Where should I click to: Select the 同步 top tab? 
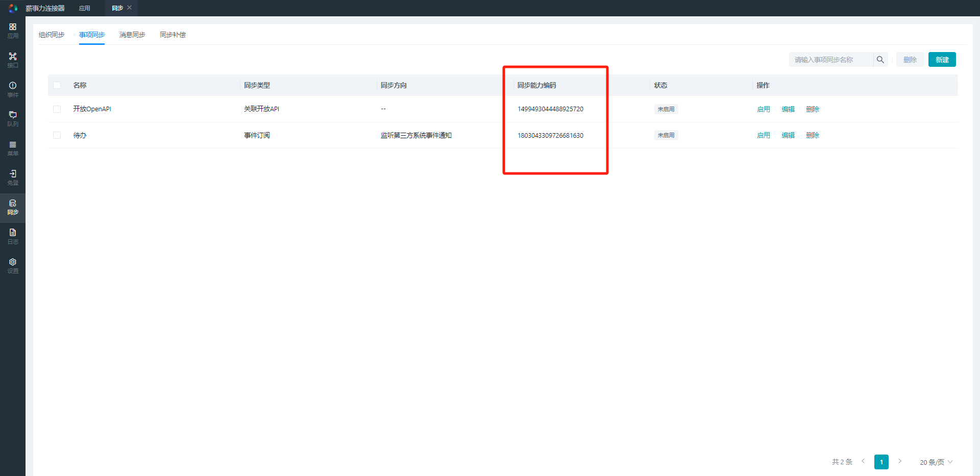click(x=117, y=8)
